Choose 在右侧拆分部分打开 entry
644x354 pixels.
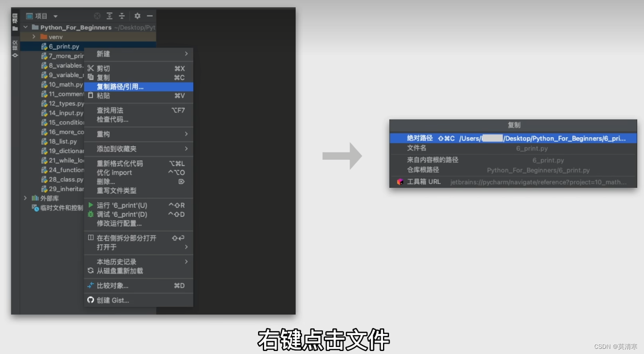[x=139, y=238]
